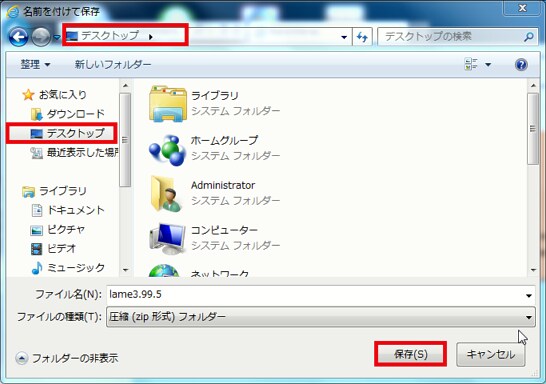This screenshot has width=546, height=384.
Task: Go back with the blue back arrow
Action: pyautogui.click(x=18, y=37)
